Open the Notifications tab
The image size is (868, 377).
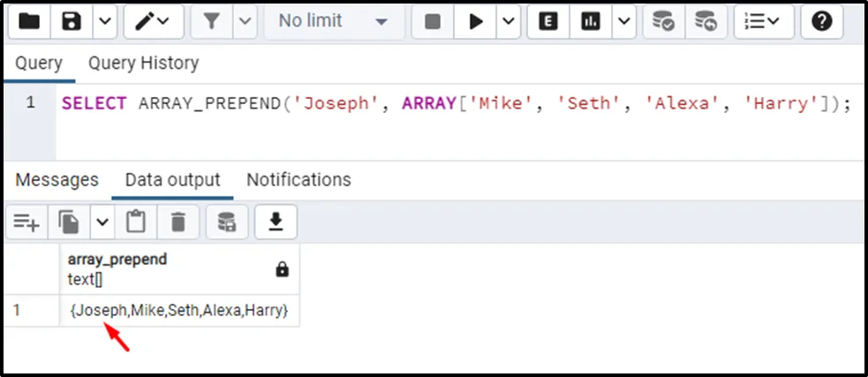click(x=298, y=179)
